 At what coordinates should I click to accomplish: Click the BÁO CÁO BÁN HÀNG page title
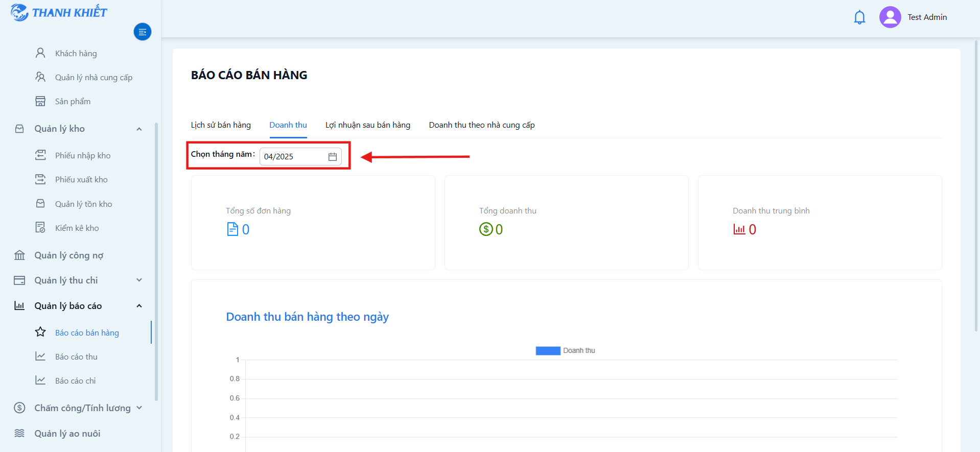pos(249,75)
